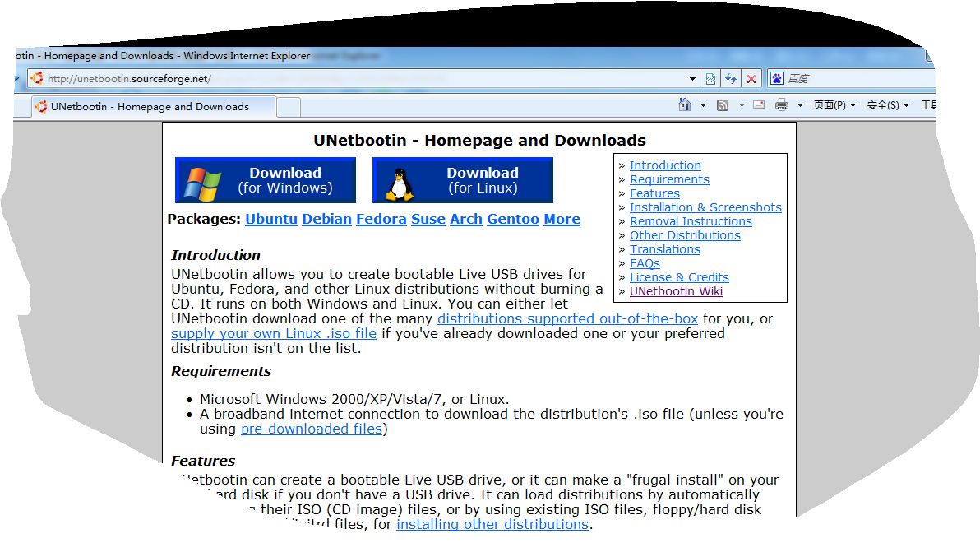Screen dimensions: 980x543
Task: Click the favicon on UNetbootin tab
Action: click(x=41, y=106)
